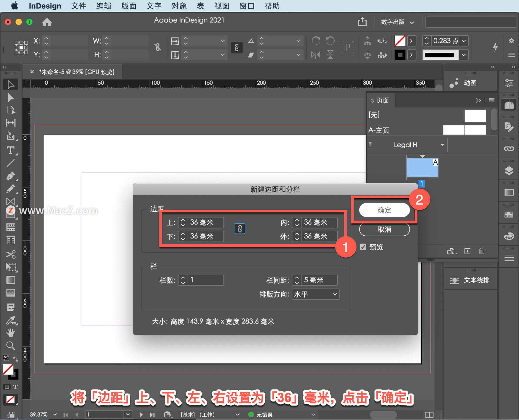Image resolution: width=519 pixels, height=420 pixels.
Task: Select the Zoom magnifier tool
Action: 11,346
